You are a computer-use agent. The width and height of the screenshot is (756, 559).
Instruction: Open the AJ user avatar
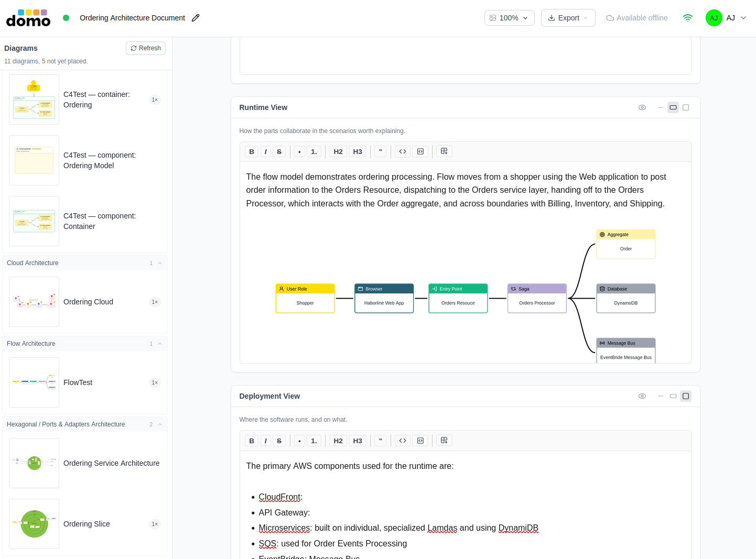[714, 18]
